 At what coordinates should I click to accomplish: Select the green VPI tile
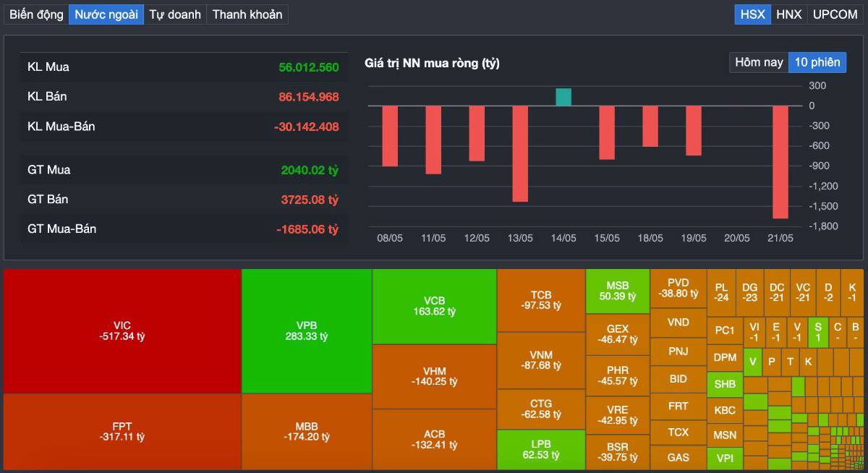coord(725,459)
